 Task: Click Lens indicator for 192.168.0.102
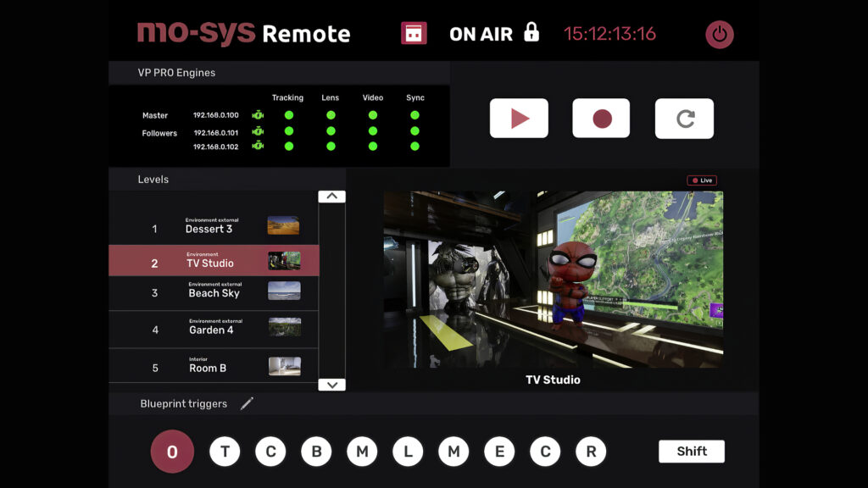(x=331, y=146)
